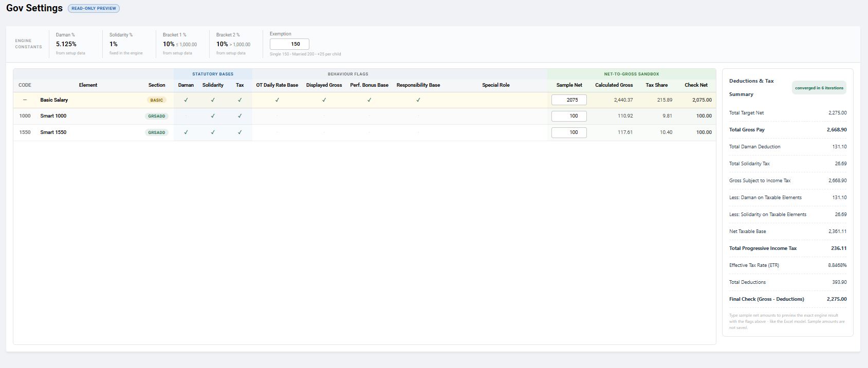The image size is (868, 368).
Task: Toggle Tax checkmark for Basic Salary
Action: [240, 100]
